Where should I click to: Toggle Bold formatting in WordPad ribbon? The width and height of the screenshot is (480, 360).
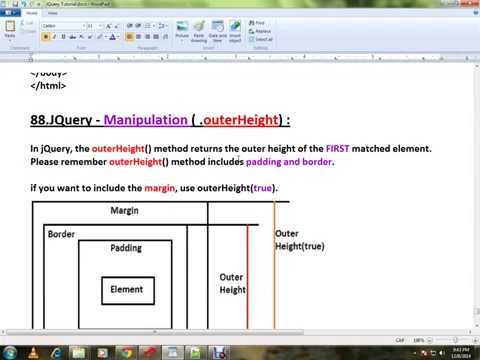coord(46,37)
